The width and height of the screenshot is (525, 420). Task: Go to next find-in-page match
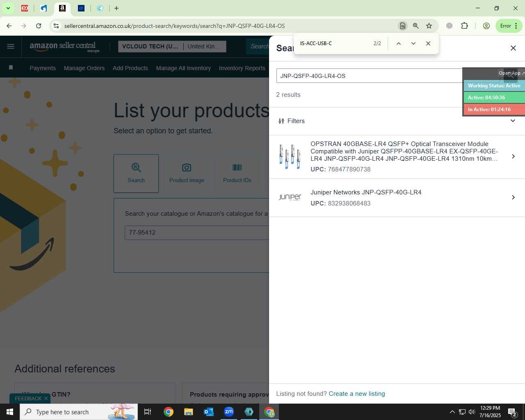[x=413, y=43]
